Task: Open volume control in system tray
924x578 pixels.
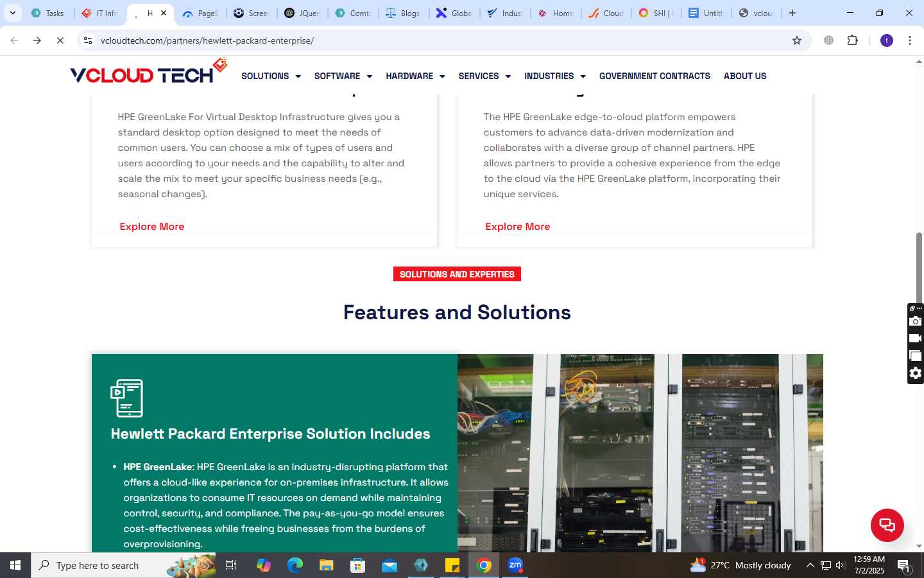Action: (x=841, y=565)
